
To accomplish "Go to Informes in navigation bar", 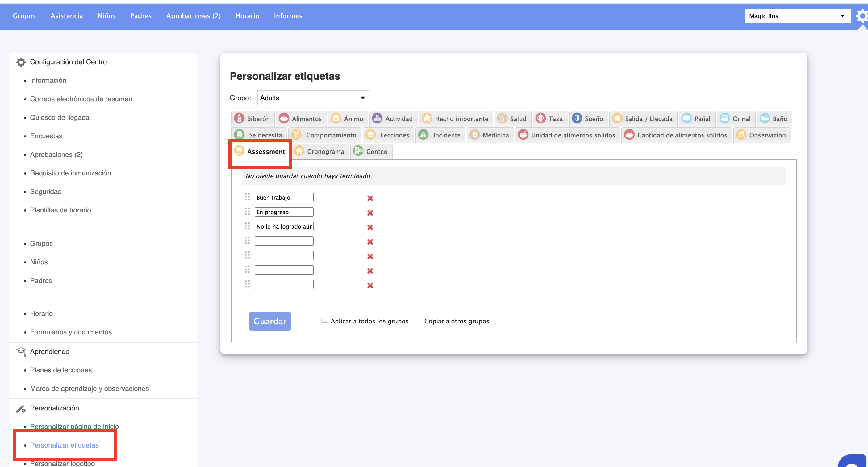I will tap(287, 16).
